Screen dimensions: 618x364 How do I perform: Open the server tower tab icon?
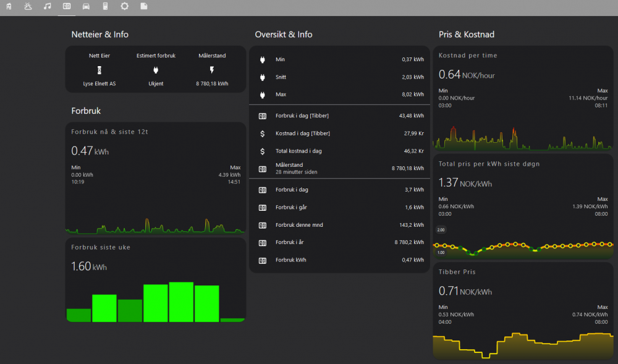(x=105, y=6)
